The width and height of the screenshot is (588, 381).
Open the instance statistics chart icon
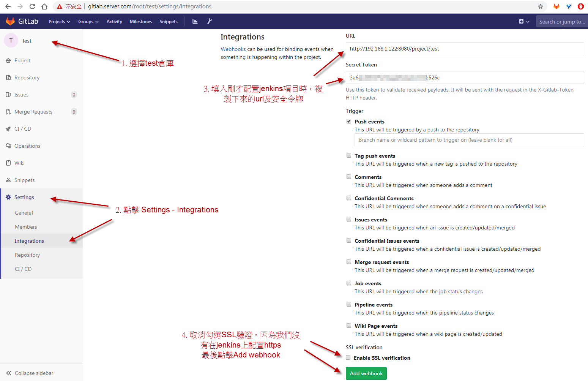click(195, 21)
